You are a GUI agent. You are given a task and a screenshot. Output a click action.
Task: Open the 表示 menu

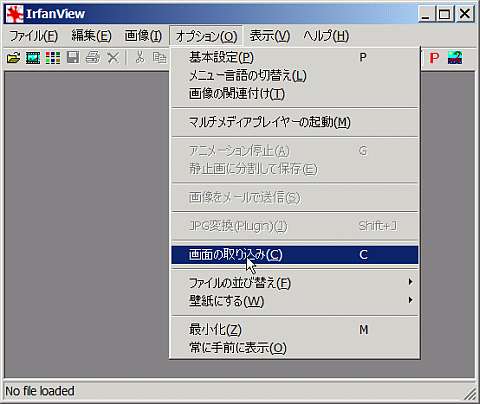pyautogui.click(x=270, y=36)
